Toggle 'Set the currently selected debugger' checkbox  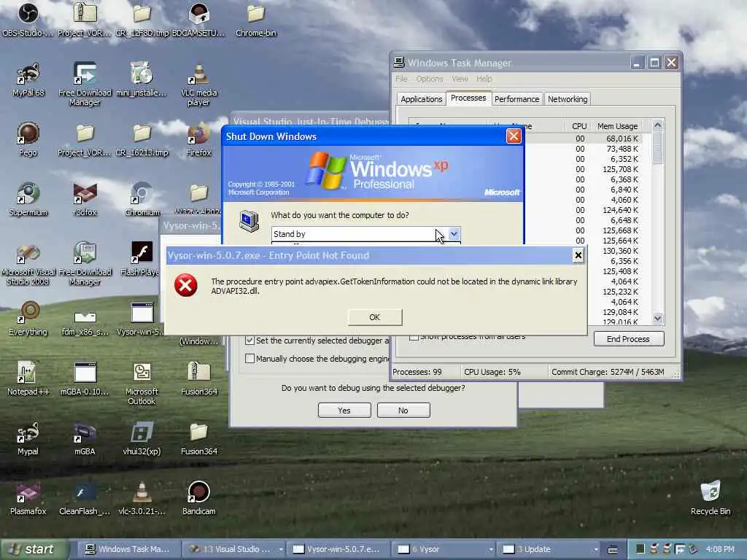pos(249,340)
